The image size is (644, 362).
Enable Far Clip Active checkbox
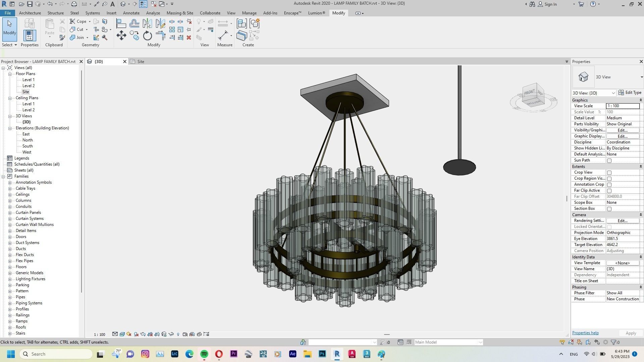point(609,191)
